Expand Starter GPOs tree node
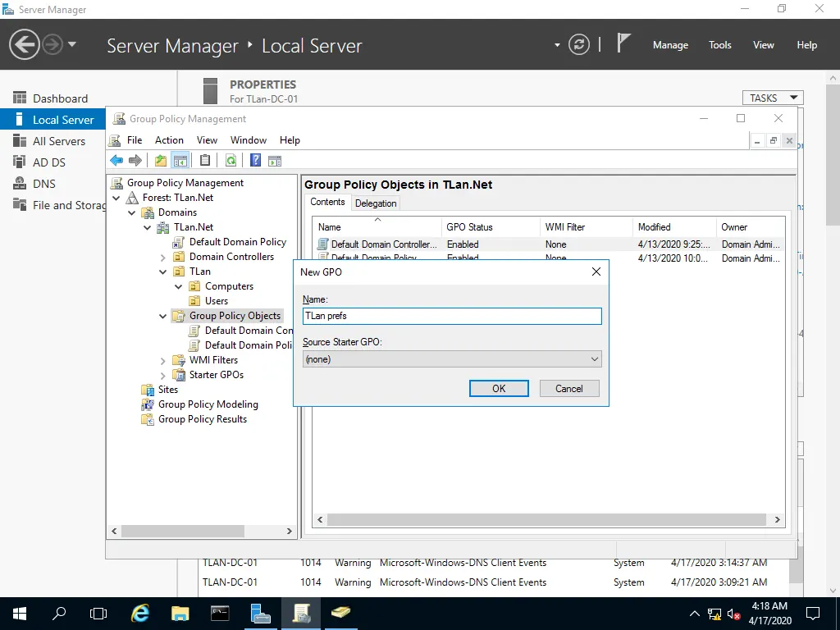Image resolution: width=840 pixels, height=630 pixels. click(x=163, y=375)
